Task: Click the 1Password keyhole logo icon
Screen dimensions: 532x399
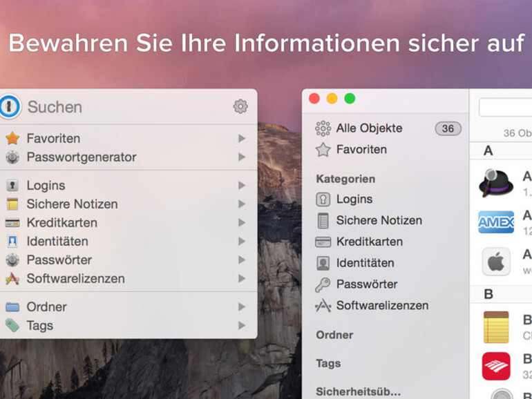Action: coord(10,106)
